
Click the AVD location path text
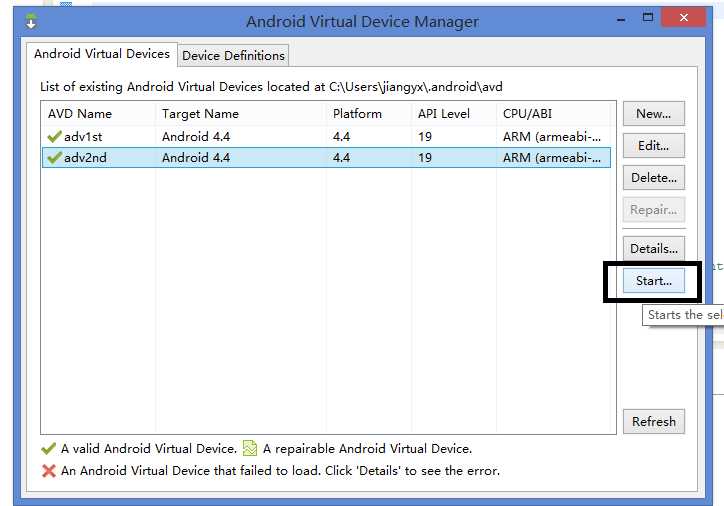(x=416, y=87)
